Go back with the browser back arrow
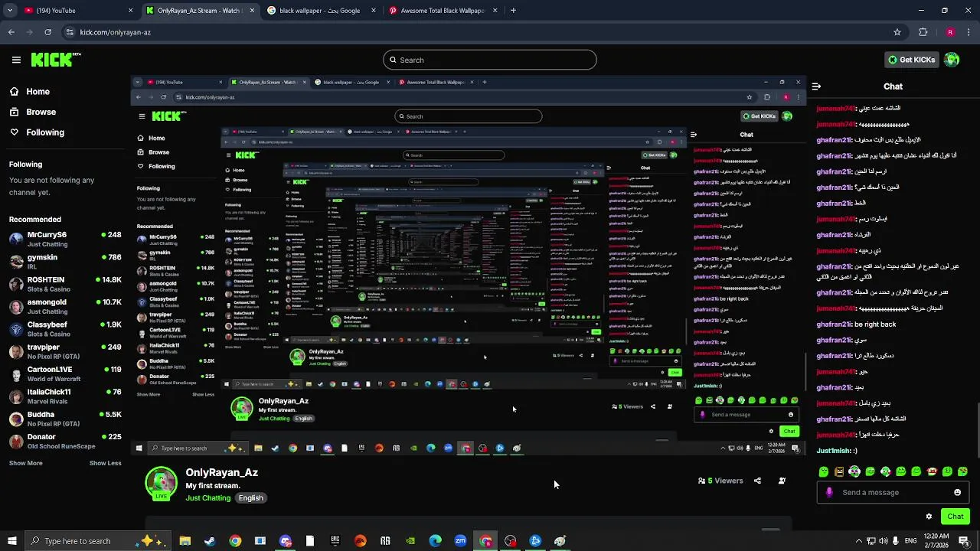Viewport: 980px width, 551px height. tap(11, 32)
